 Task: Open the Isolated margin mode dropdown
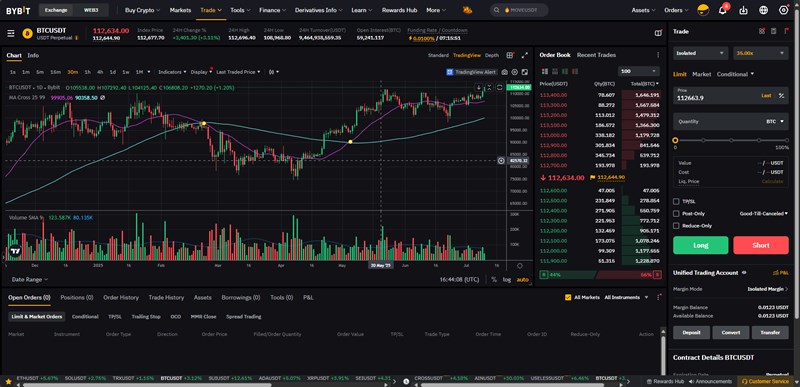(700, 53)
